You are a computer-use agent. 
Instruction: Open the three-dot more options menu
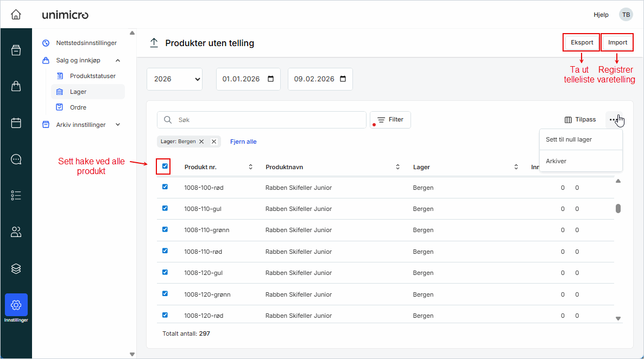pyautogui.click(x=615, y=119)
